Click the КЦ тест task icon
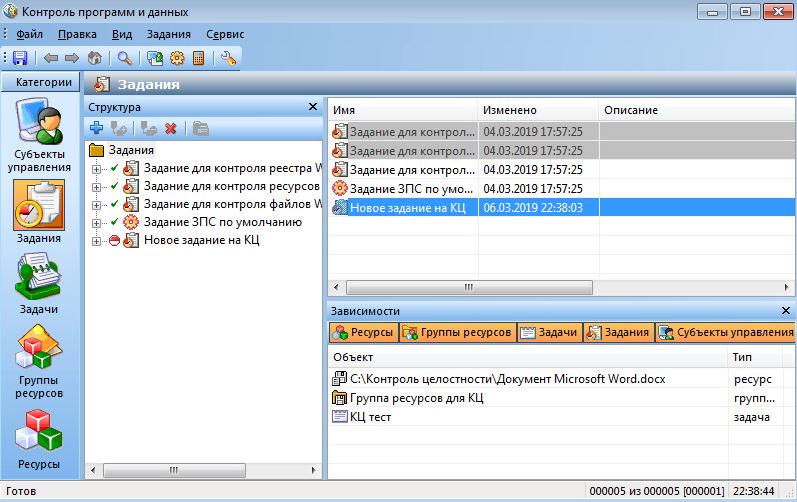 coord(339,417)
